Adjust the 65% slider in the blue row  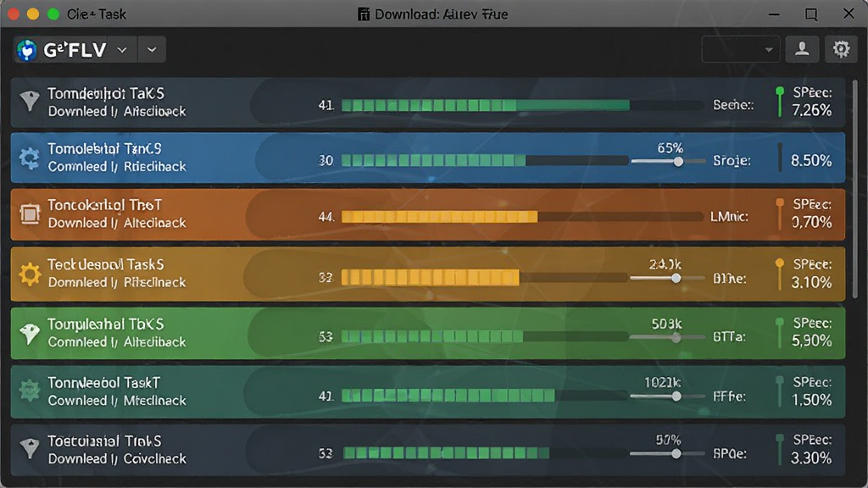[x=667, y=162]
